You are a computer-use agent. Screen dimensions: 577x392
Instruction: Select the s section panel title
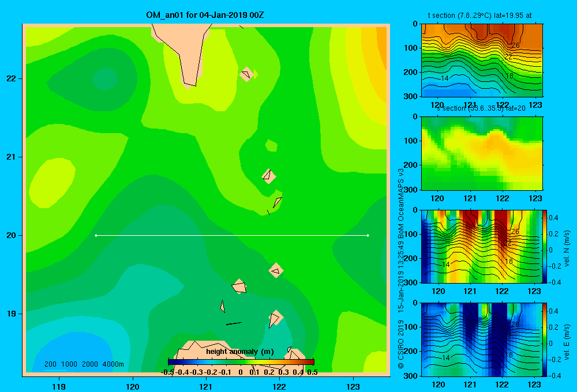(x=481, y=108)
